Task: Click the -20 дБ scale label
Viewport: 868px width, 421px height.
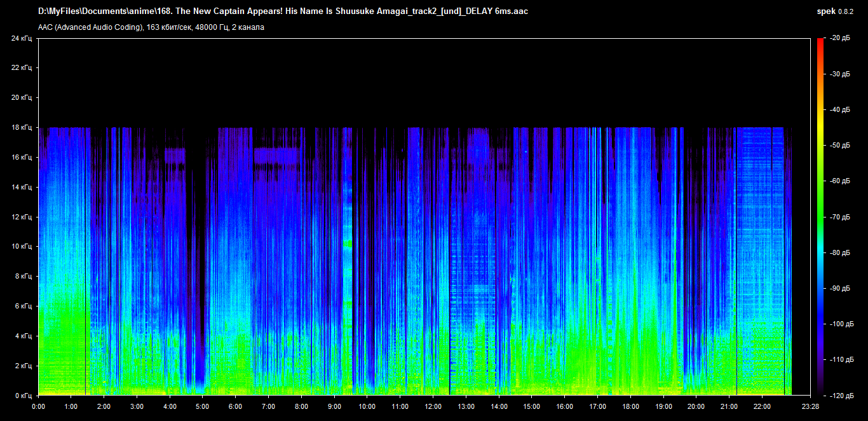Action: point(839,38)
